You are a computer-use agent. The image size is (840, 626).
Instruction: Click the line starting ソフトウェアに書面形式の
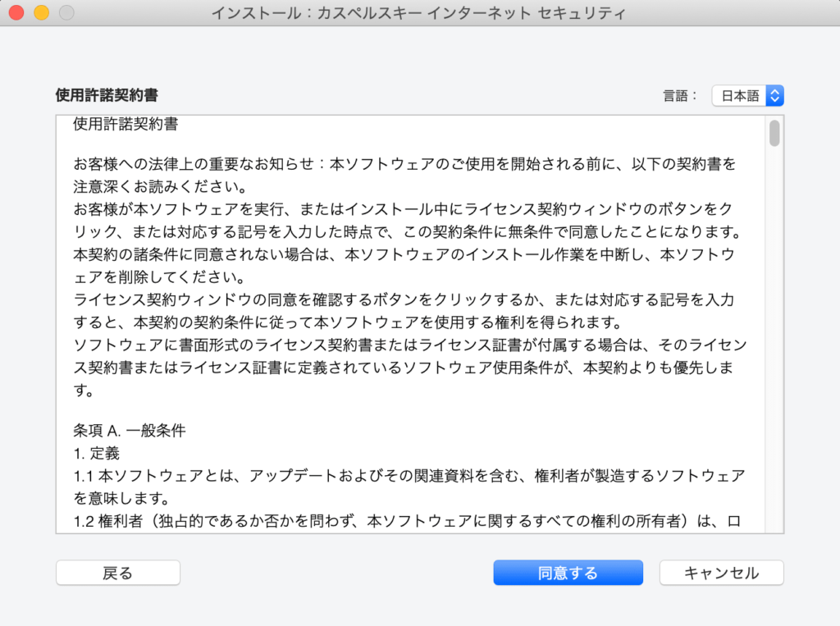point(410,345)
